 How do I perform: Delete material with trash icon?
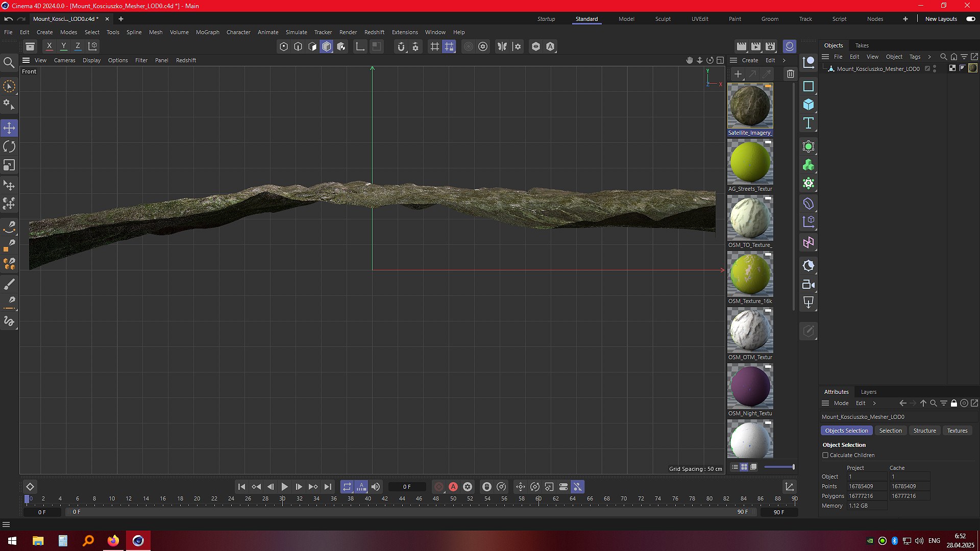(790, 74)
